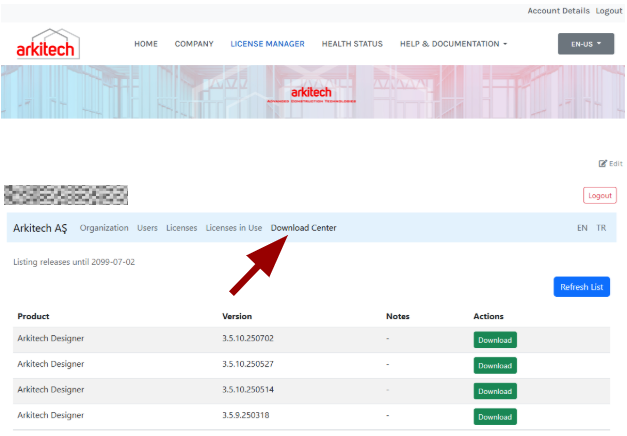Image resolution: width=627 pixels, height=436 pixels.
Task: Expand the HELP & DOCUMENTATION dropdown
Action: 453,44
